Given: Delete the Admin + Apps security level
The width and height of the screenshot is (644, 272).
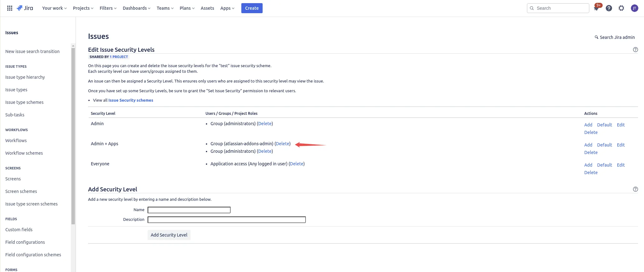Looking at the screenshot, I should [x=591, y=152].
